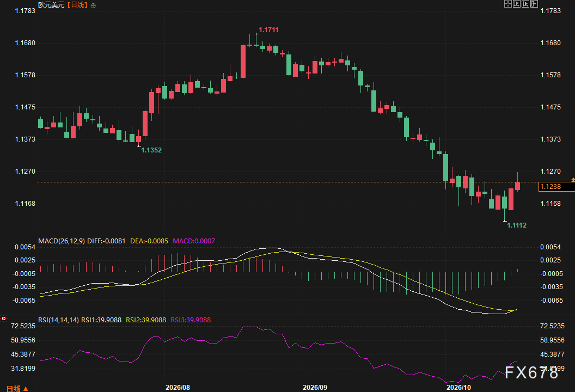
Task: Click the 2026/09 date on the time axis
Action: pos(315,387)
